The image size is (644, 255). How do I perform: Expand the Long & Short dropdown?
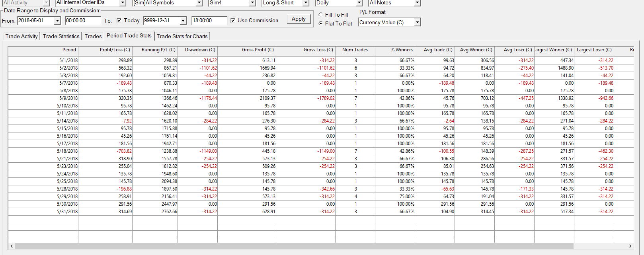point(306,3)
